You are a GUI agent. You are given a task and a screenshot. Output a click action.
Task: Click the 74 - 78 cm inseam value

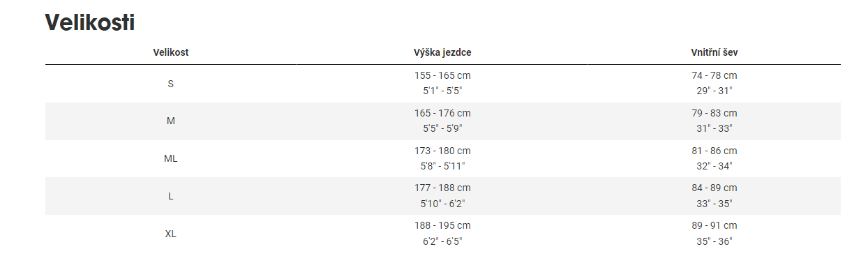[x=714, y=75]
